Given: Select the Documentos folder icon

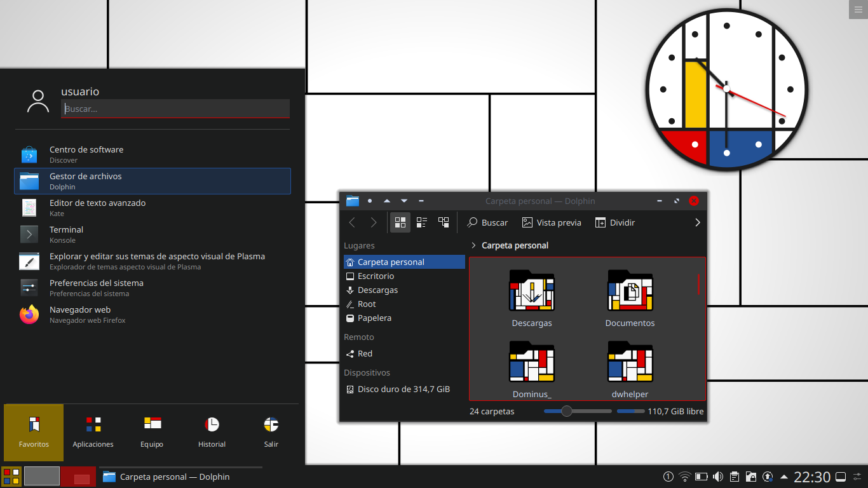Looking at the screenshot, I should [x=630, y=291].
